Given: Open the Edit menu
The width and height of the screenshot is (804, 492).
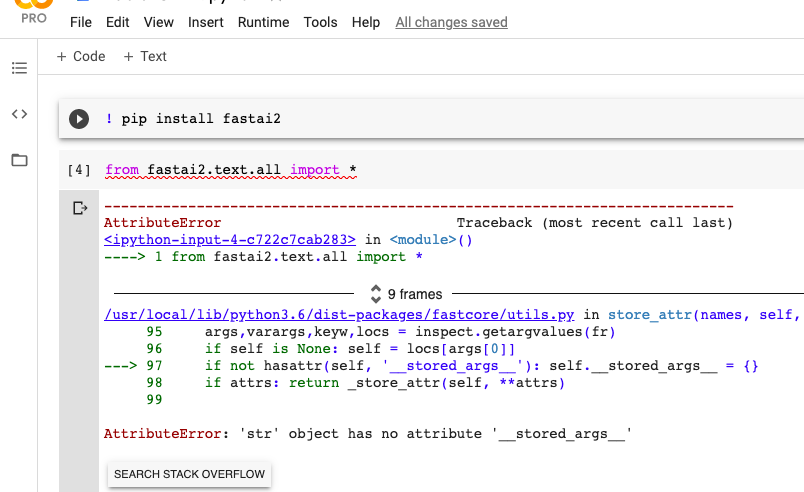Looking at the screenshot, I should (117, 22).
